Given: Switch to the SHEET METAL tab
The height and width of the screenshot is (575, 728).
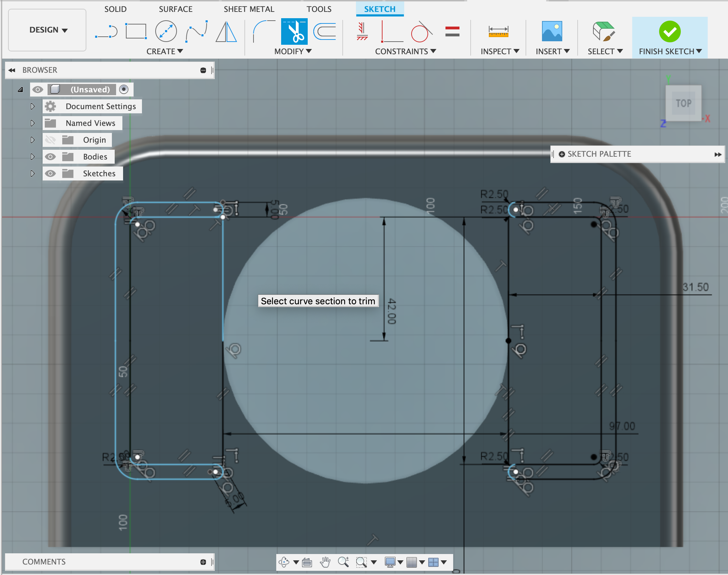Looking at the screenshot, I should tap(249, 9).
